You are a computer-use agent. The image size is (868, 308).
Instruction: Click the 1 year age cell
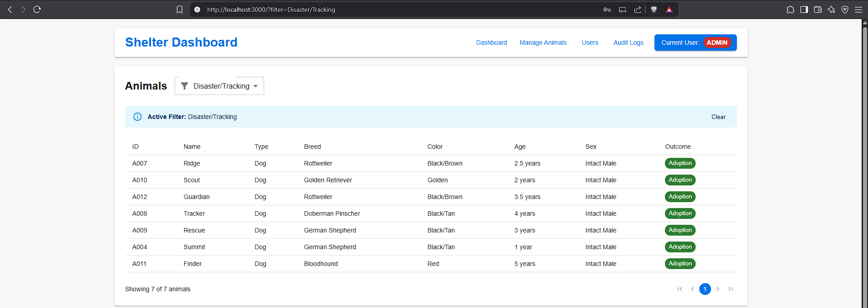click(523, 247)
